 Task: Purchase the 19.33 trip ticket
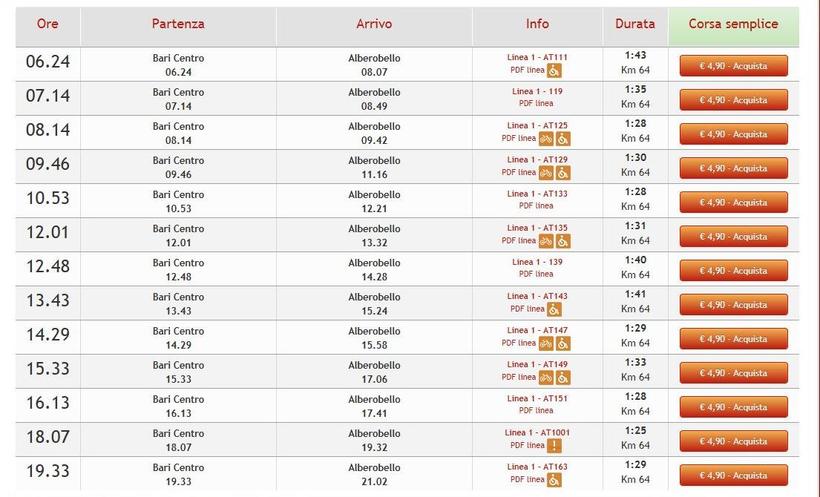(x=733, y=475)
